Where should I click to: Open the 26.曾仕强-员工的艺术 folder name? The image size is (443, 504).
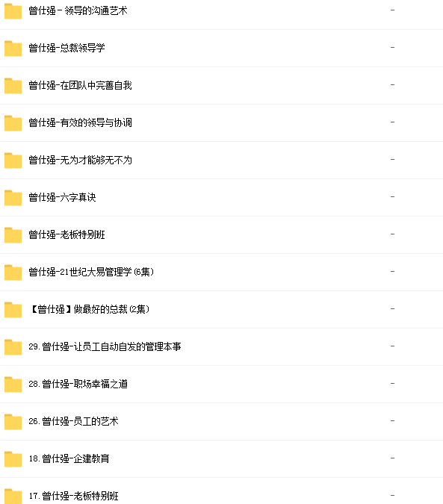tap(74, 421)
